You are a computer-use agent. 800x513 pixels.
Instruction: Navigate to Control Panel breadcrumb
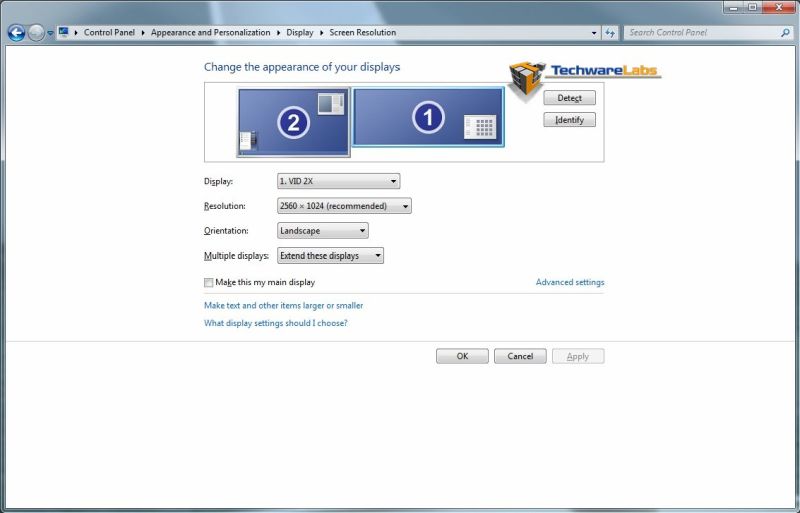pos(109,32)
